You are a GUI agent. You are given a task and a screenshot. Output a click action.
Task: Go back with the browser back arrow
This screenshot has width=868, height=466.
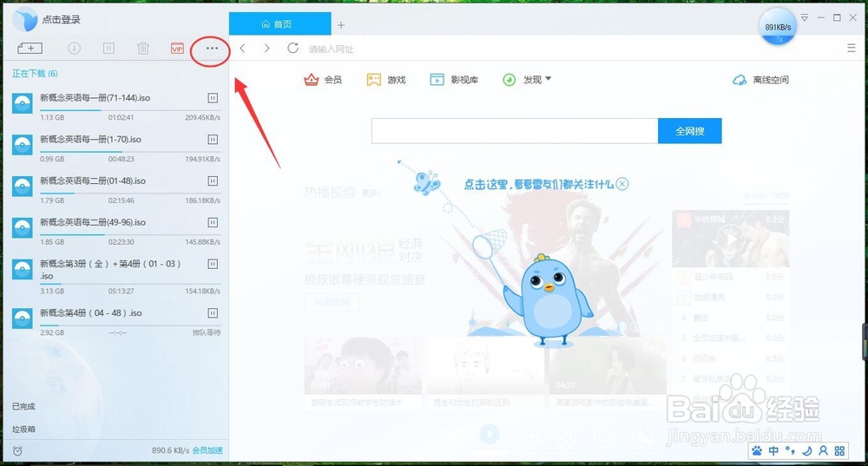(242, 48)
